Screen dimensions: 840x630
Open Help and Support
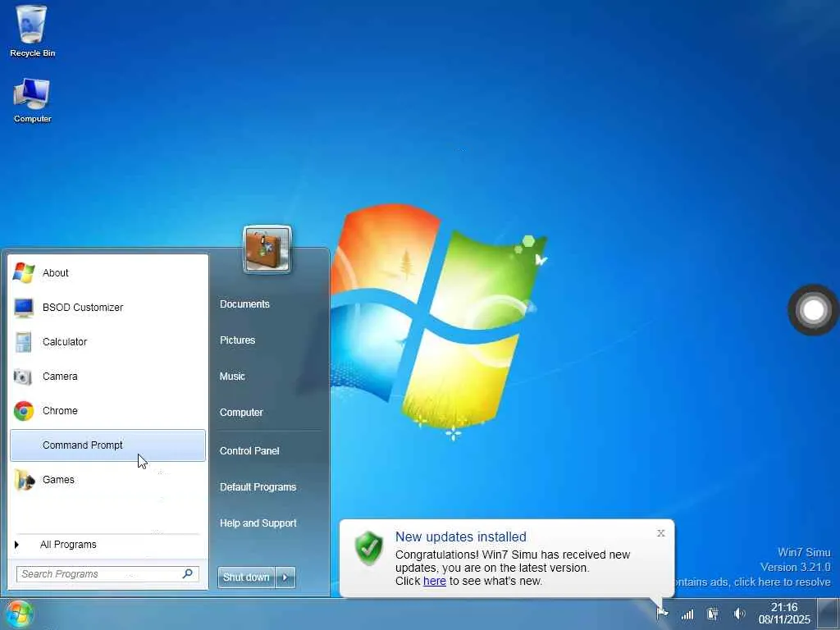click(258, 523)
